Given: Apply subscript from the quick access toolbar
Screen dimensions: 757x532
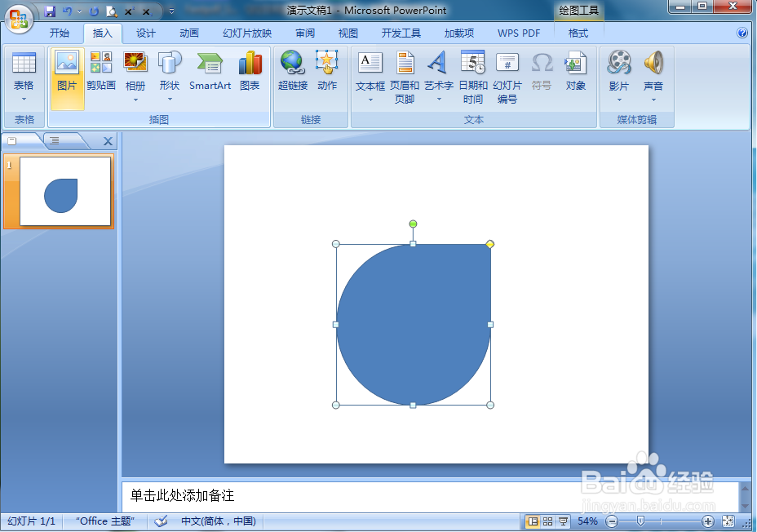Looking at the screenshot, I should 146,11.
